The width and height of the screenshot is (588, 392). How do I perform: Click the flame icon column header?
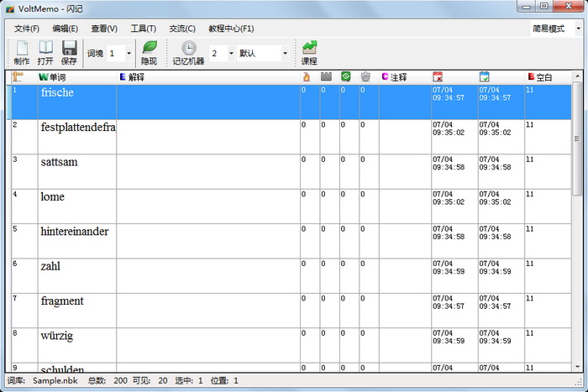[307, 77]
